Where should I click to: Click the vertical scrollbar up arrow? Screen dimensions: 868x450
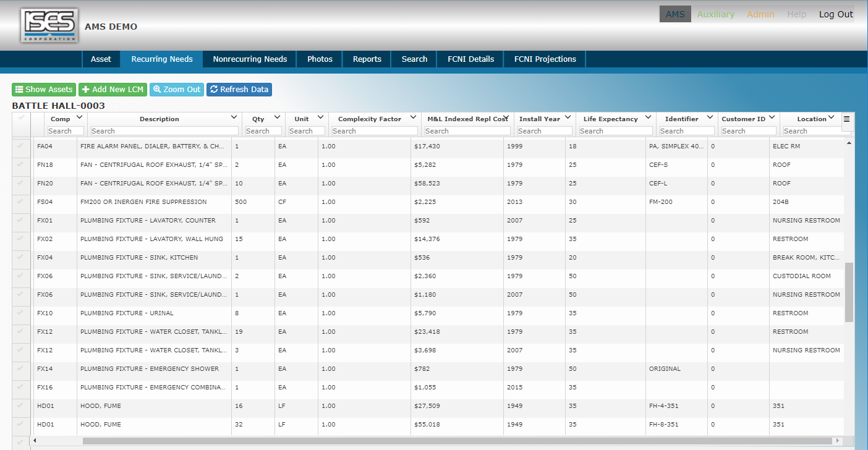849,143
